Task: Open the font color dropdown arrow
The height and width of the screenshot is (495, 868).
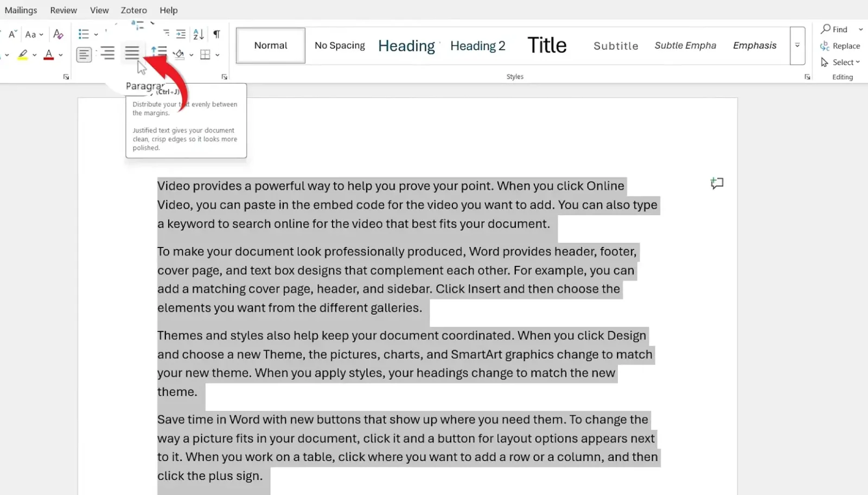Action: tap(61, 55)
